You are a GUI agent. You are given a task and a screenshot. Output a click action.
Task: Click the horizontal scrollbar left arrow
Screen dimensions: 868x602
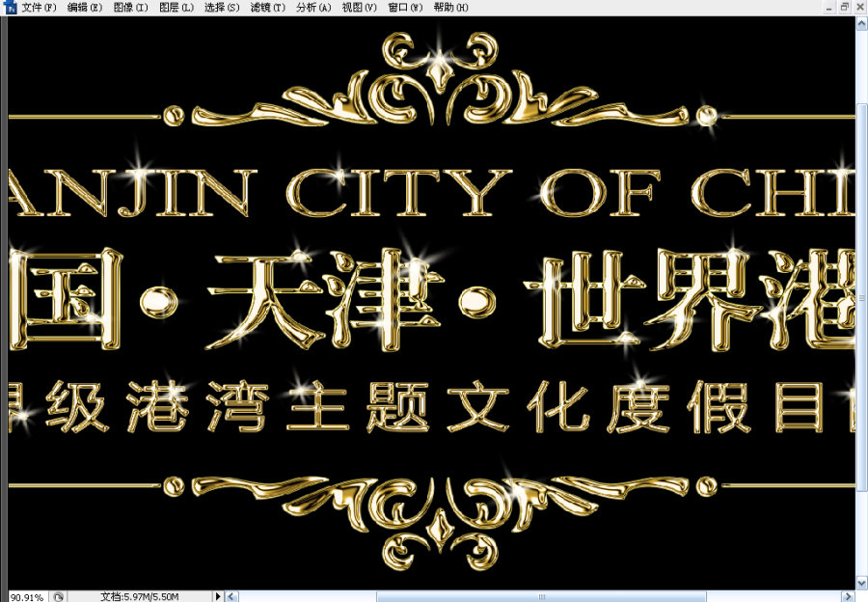231,596
